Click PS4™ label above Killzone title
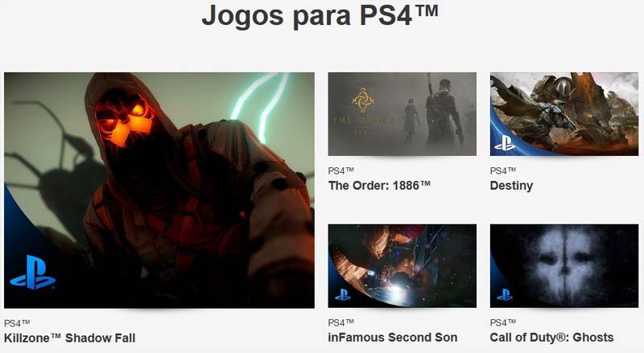The height and width of the screenshot is (353, 644). pyautogui.click(x=17, y=323)
